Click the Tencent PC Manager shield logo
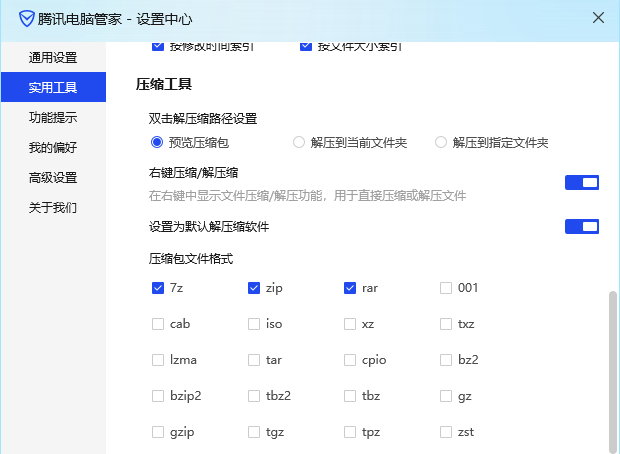Screen dimensions: 620x454 pos(18,18)
